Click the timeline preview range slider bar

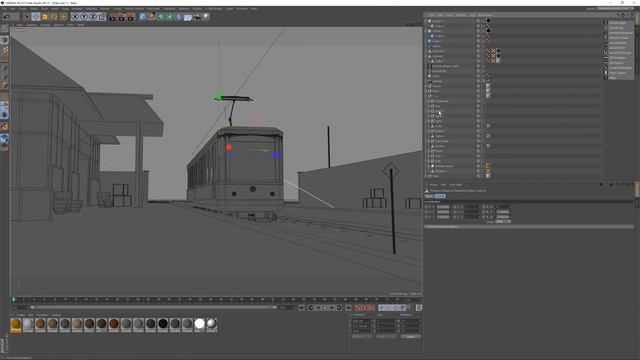[x=153, y=307]
